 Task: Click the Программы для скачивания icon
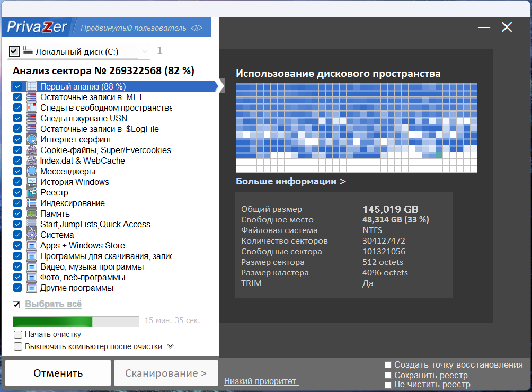click(32, 256)
